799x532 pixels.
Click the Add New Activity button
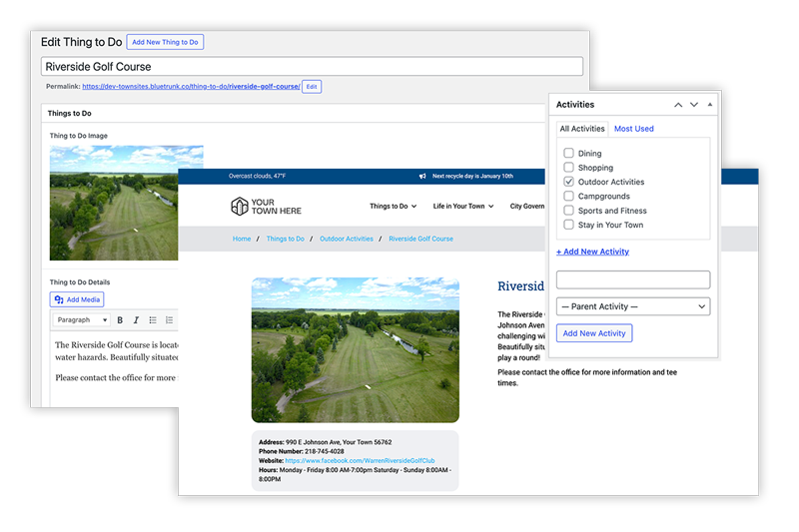[x=594, y=333]
